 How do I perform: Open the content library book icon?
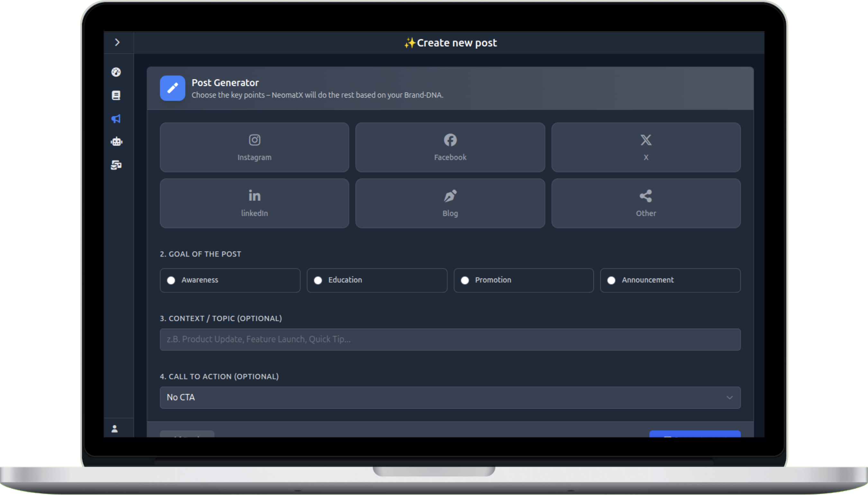pyautogui.click(x=116, y=95)
